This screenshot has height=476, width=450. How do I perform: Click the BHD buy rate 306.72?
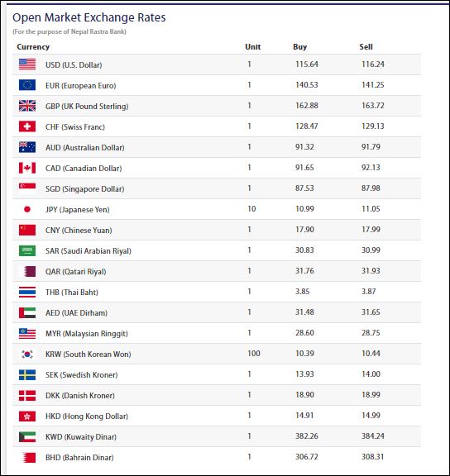[x=307, y=456]
